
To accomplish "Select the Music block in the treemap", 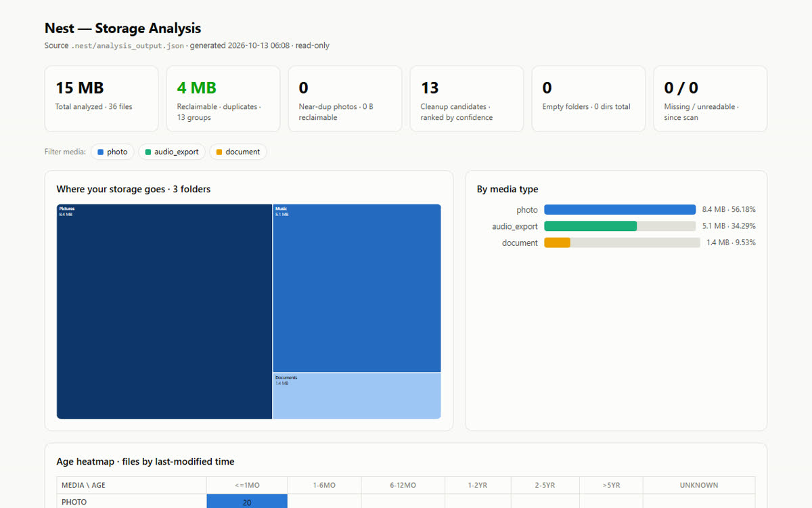I will click(x=357, y=288).
